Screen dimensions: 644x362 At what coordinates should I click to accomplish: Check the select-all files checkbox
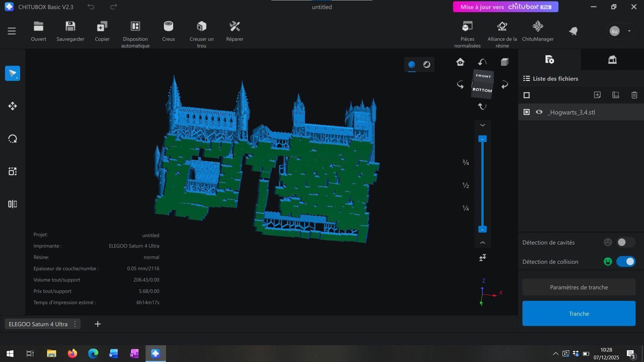click(527, 95)
